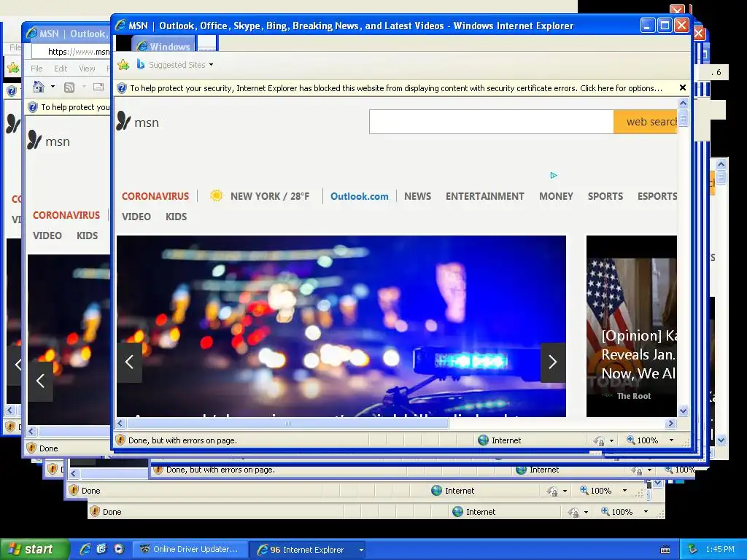Click the shield icon in the front window's security info bar
This screenshot has height=560, width=747.
coord(122,88)
